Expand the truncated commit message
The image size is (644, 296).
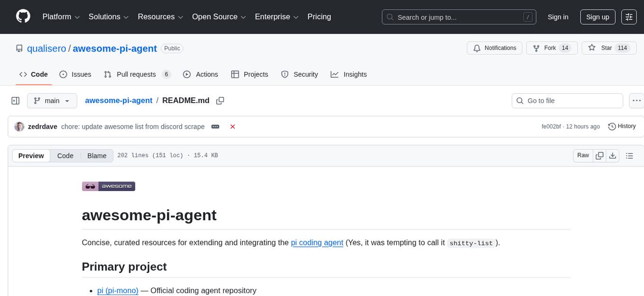(x=215, y=126)
